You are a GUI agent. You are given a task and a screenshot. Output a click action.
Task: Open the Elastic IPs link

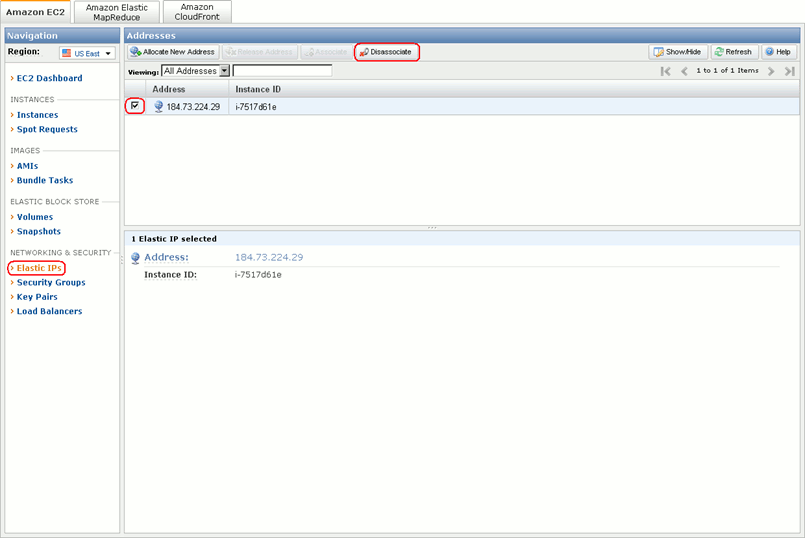pyautogui.click(x=39, y=268)
